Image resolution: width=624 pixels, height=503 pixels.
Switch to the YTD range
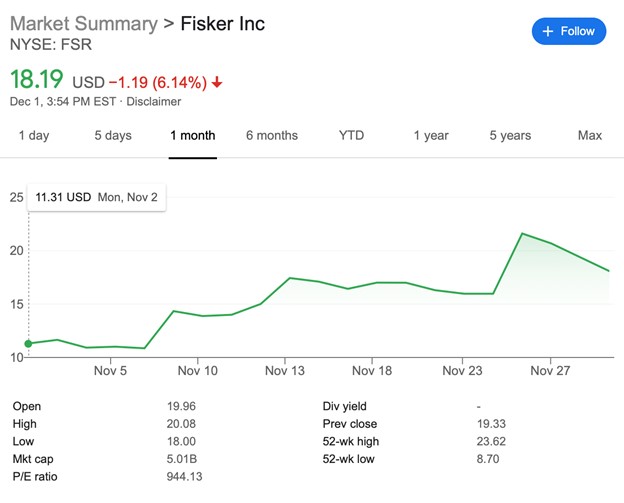pyautogui.click(x=352, y=135)
